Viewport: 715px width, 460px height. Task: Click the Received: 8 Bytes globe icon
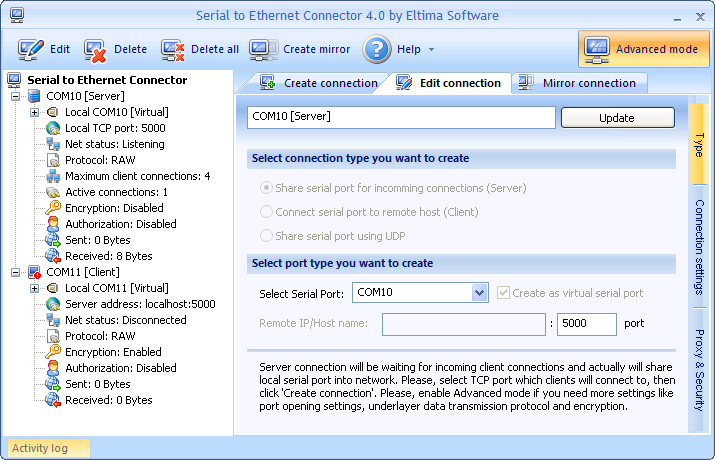point(53,256)
